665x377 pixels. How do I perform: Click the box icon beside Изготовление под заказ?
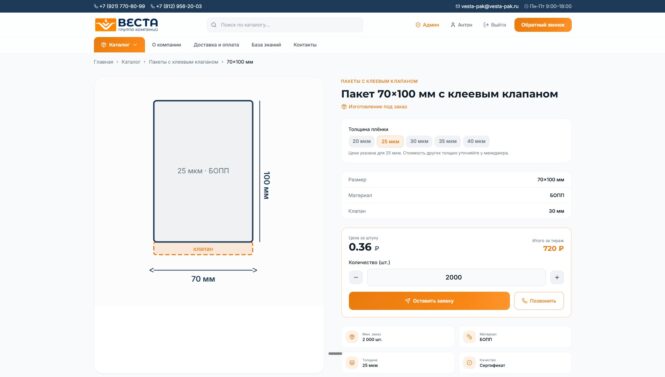click(344, 107)
